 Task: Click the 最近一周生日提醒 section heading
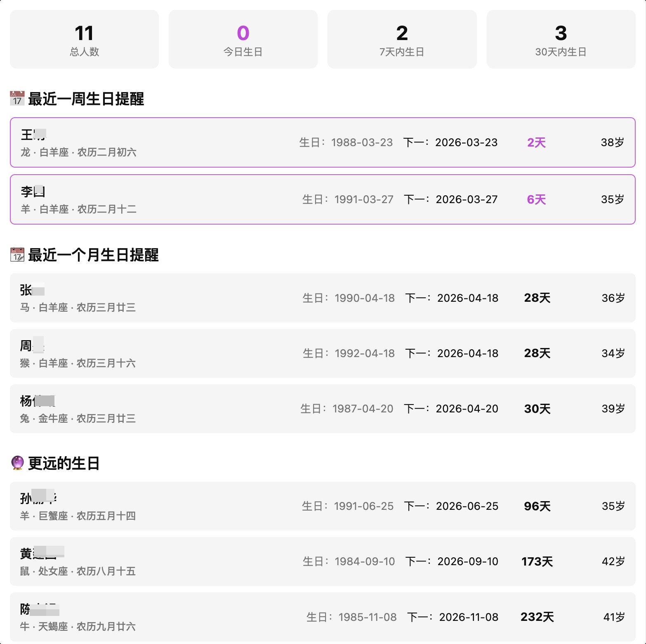[86, 99]
